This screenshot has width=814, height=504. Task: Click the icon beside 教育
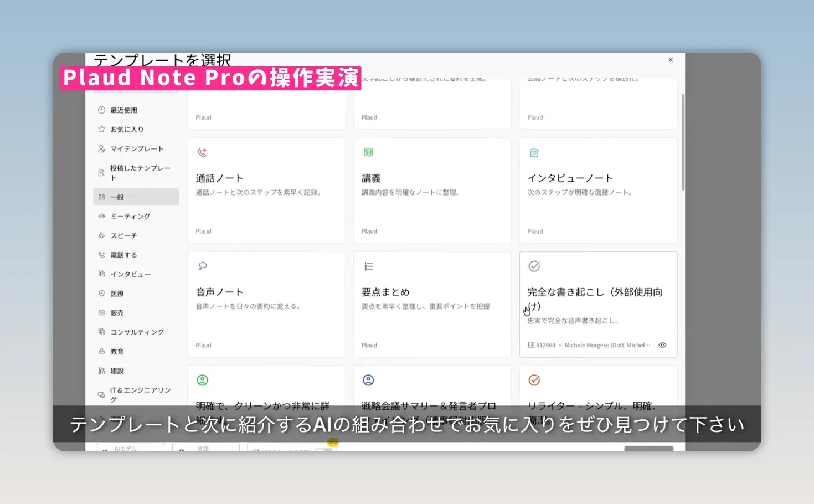(x=101, y=351)
